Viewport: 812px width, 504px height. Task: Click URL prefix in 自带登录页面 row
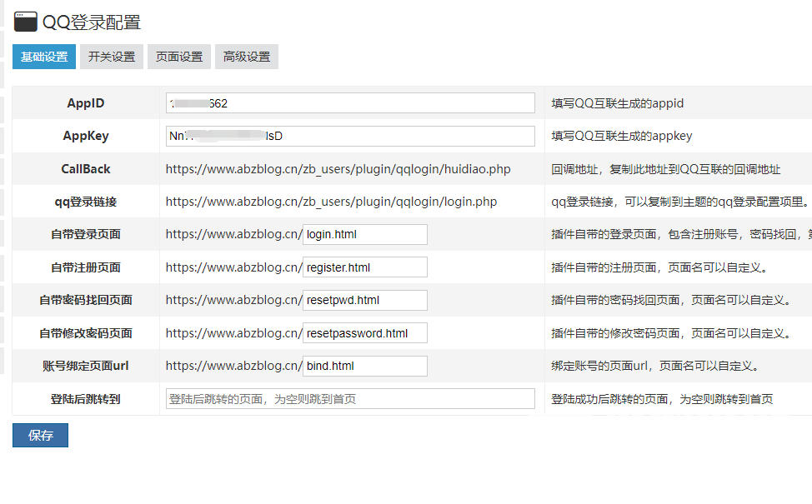pos(233,234)
